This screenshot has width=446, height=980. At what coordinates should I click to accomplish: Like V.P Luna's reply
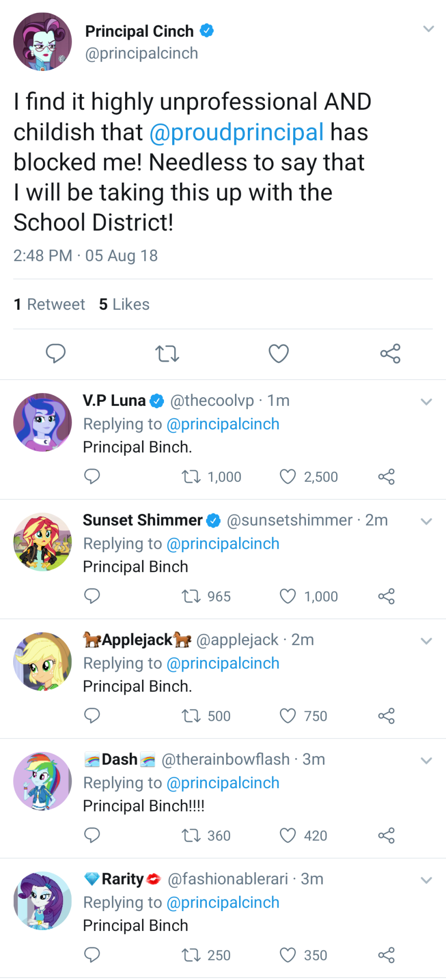click(288, 477)
